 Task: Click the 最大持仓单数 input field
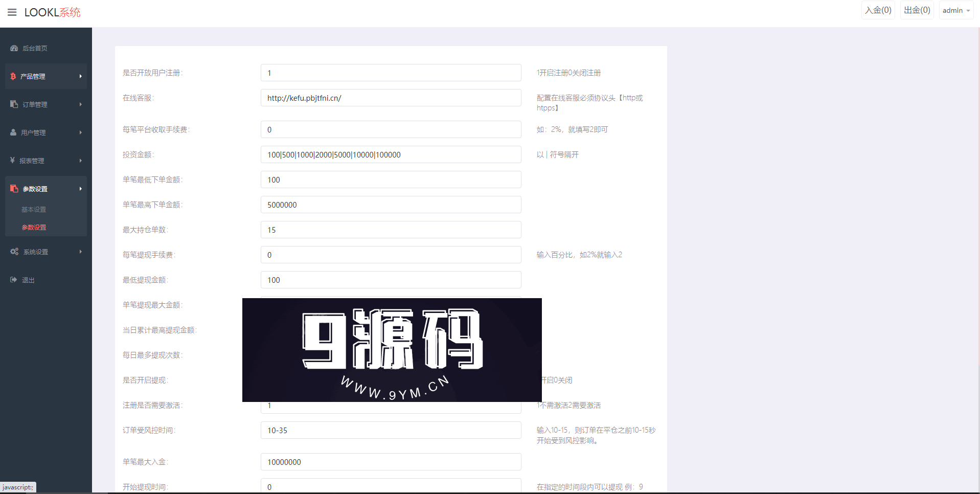(x=391, y=230)
